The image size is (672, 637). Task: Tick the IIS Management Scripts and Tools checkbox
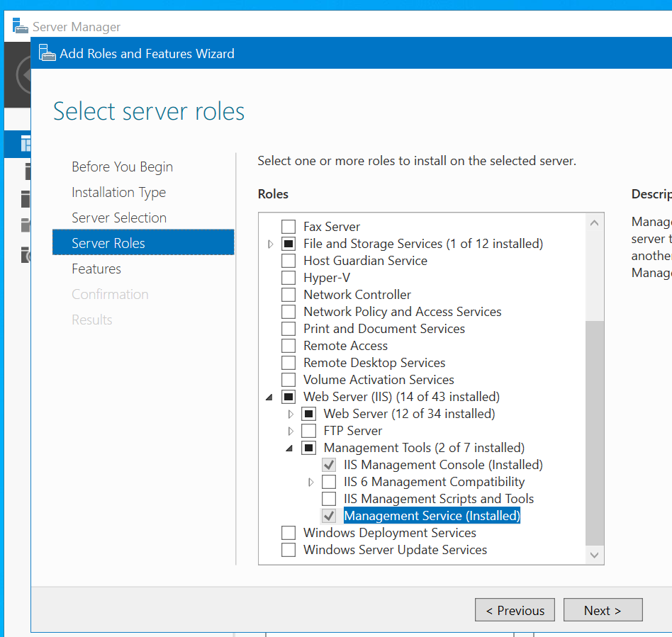(329, 499)
